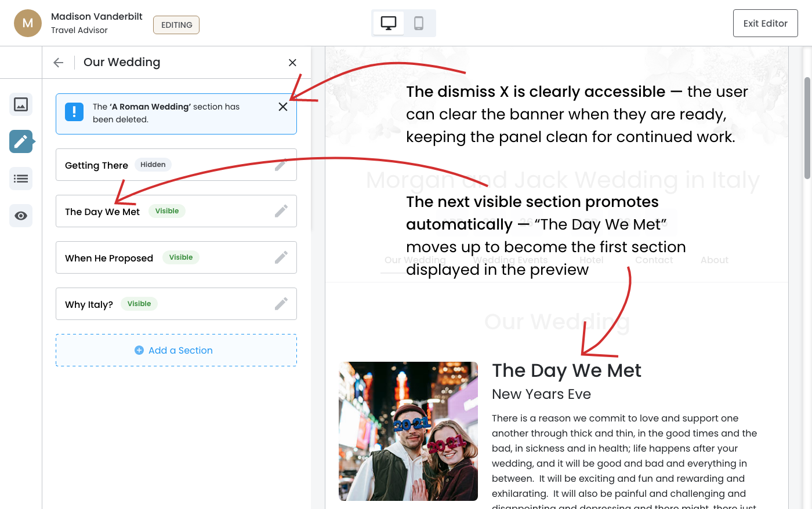Dismiss the section deleted notification banner
The height and width of the screenshot is (509, 812).
(x=283, y=107)
